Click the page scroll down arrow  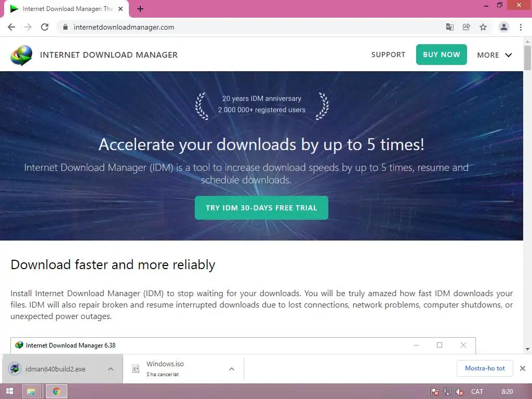527,349
